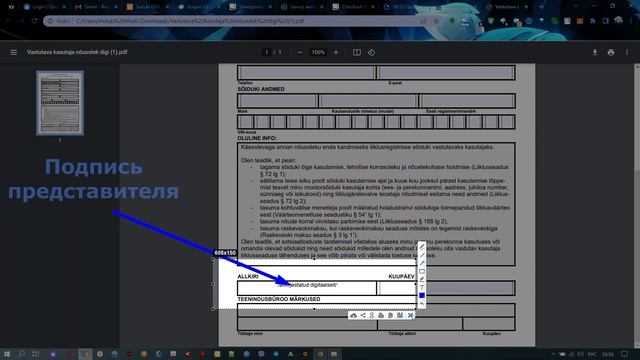
Task: Select the Rectangle tool in the screenshot toolbar
Action: click(x=422, y=271)
